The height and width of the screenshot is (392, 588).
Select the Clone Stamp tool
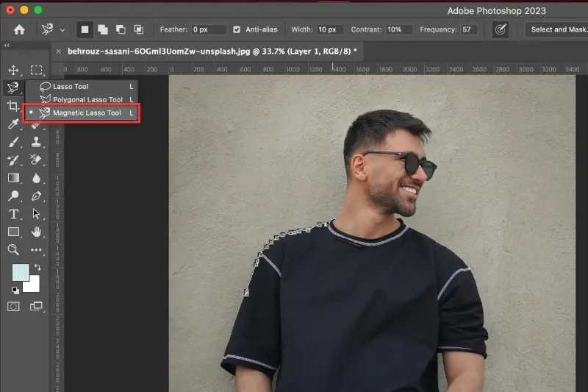(36, 142)
